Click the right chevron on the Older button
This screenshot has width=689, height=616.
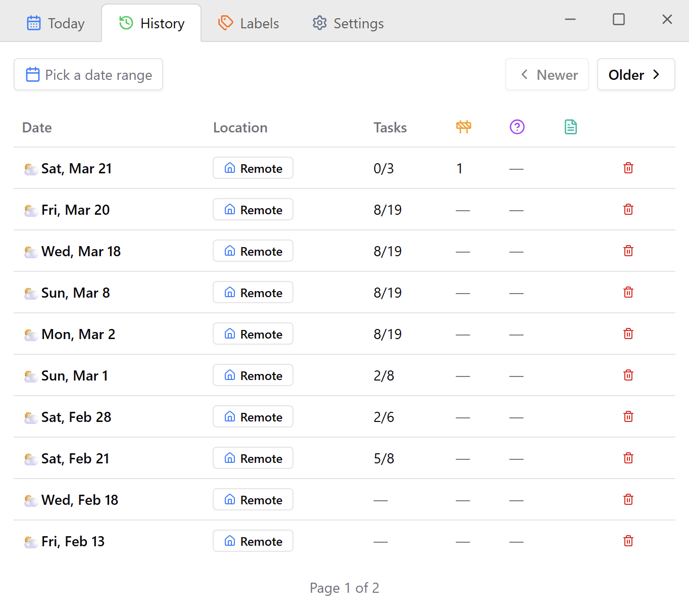click(657, 74)
